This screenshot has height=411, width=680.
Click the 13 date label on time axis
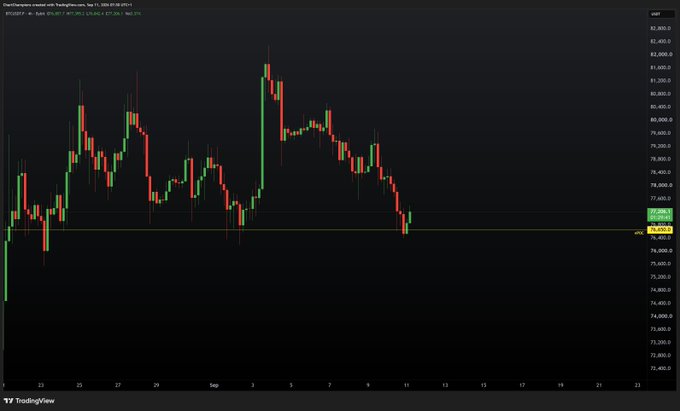(445, 385)
